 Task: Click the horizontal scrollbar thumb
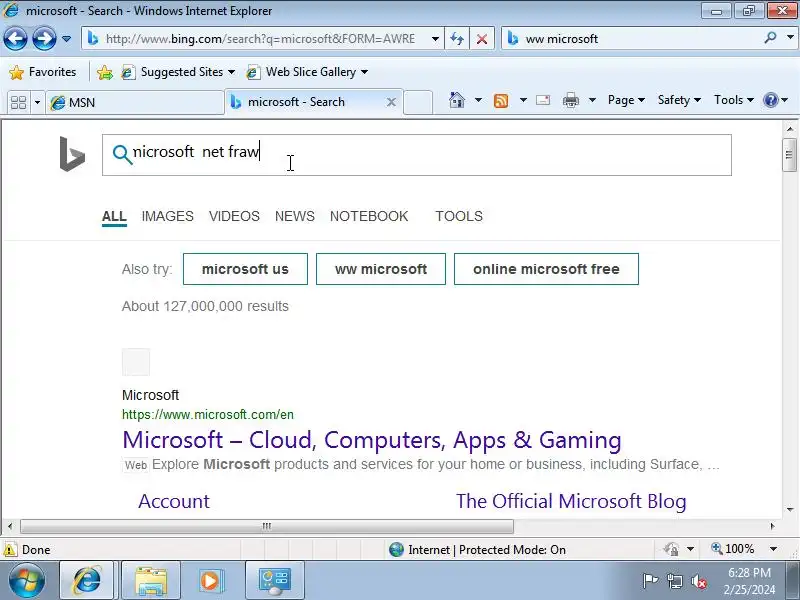(266, 526)
